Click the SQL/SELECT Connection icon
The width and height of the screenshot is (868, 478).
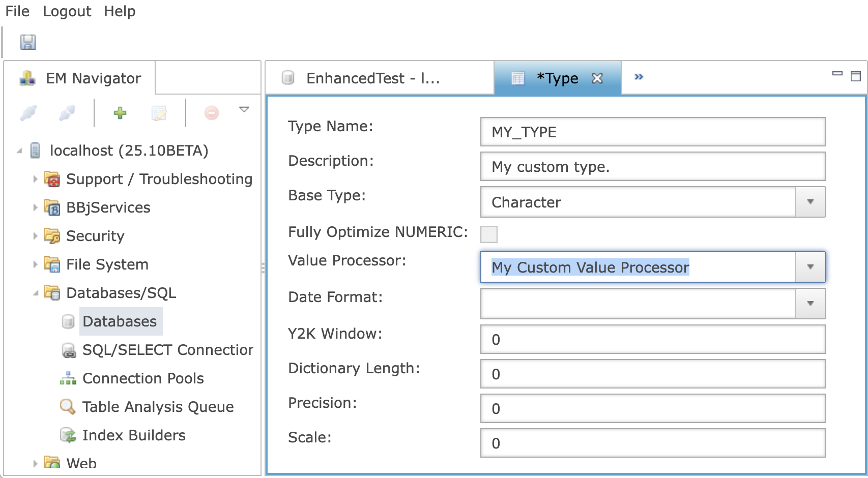pyautogui.click(x=68, y=350)
